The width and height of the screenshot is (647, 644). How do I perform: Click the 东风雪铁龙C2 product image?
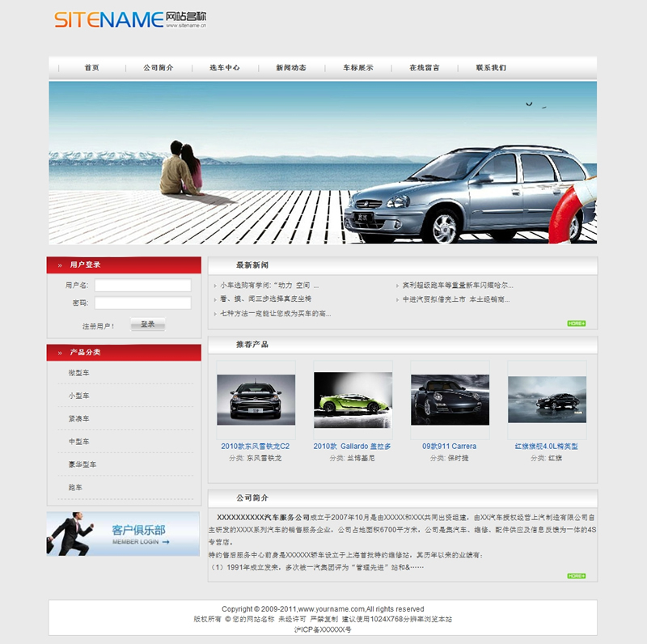[x=256, y=399]
